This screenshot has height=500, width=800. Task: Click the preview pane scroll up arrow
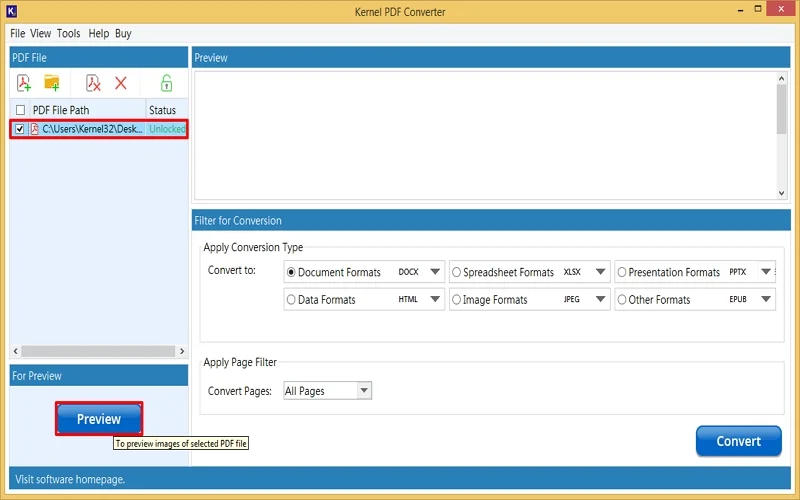pos(781,79)
